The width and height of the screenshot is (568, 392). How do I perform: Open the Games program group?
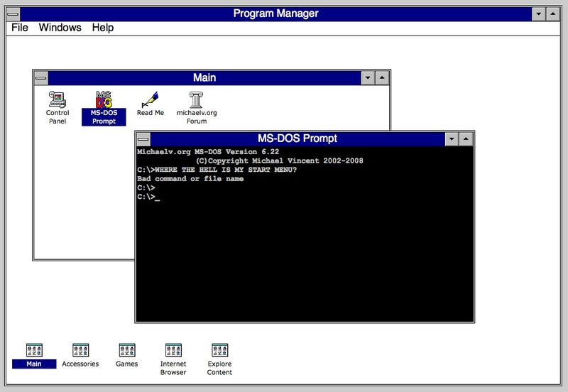(x=127, y=355)
